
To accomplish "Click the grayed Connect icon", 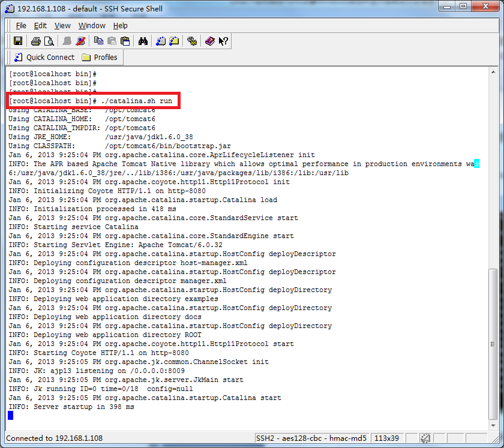I will pyautogui.click(x=67, y=41).
